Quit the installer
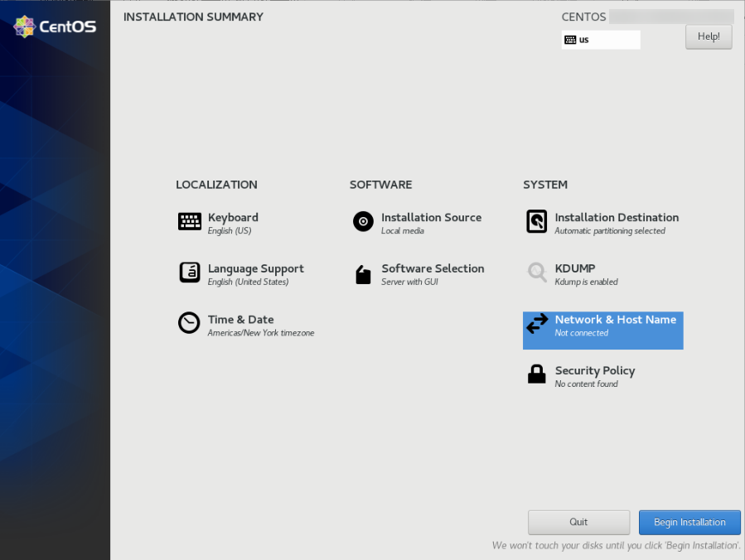The height and width of the screenshot is (560, 745). 578,522
